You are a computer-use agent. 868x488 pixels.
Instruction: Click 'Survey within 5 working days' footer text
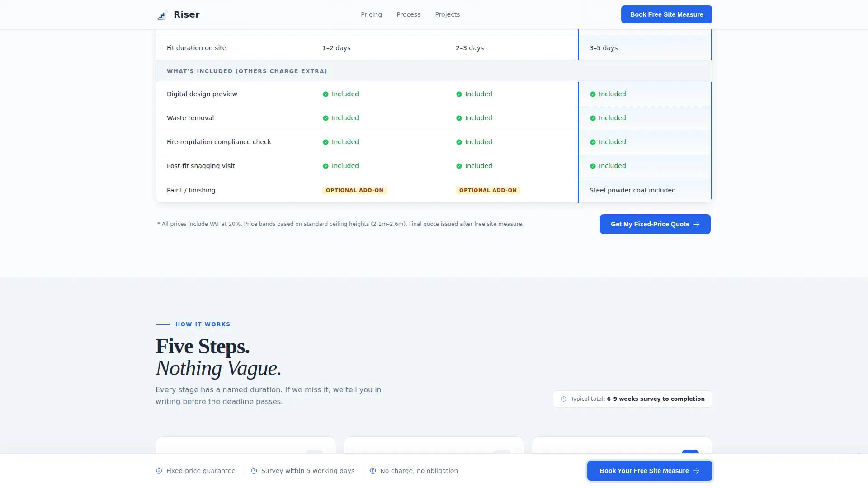[308, 471]
